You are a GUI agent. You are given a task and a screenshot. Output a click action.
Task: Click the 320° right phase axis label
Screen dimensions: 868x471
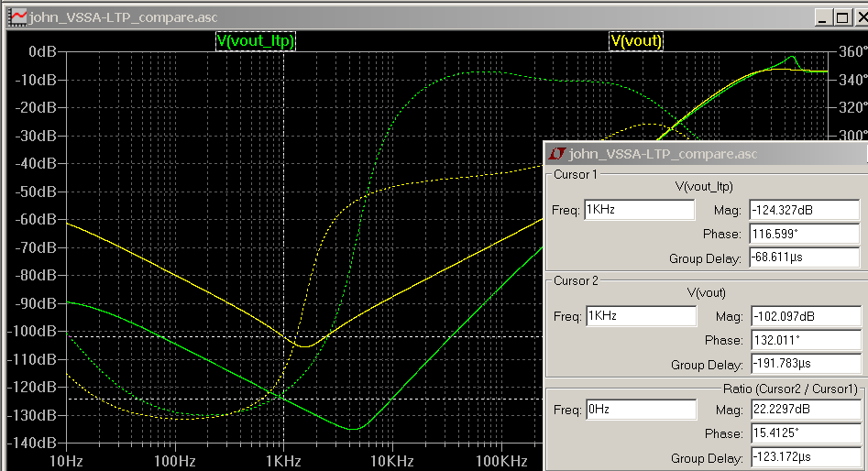click(x=853, y=107)
